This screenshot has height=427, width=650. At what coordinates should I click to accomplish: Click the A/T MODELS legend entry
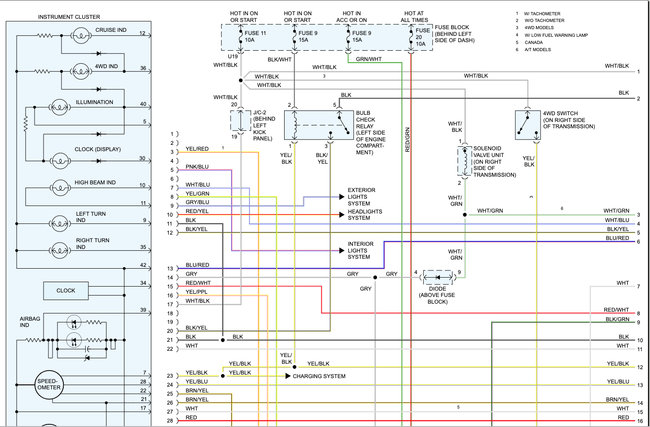538,49
